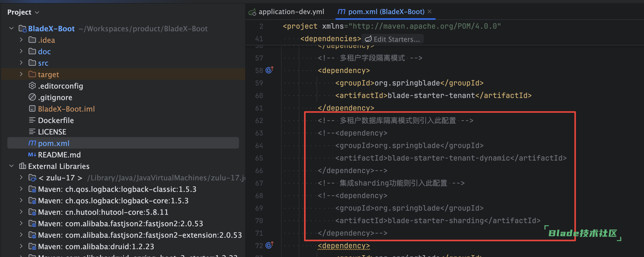Click the fastjson2:2.0.53 library icon

tap(32, 223)
